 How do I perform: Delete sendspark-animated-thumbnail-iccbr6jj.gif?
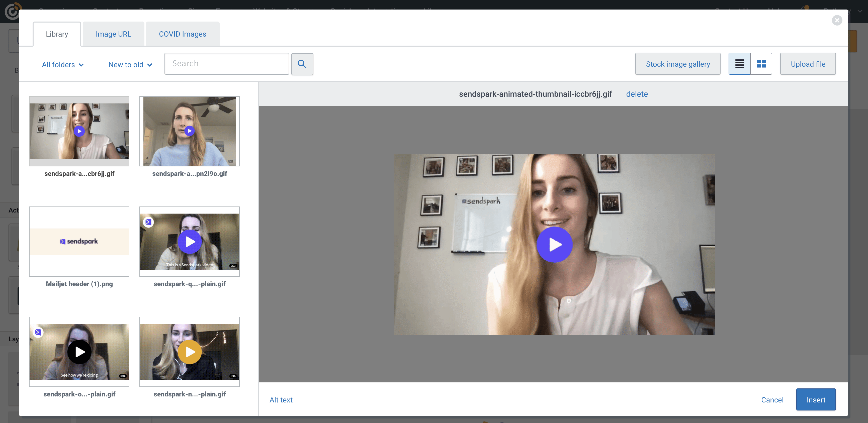pyautogui.click(x=637, y=94)
